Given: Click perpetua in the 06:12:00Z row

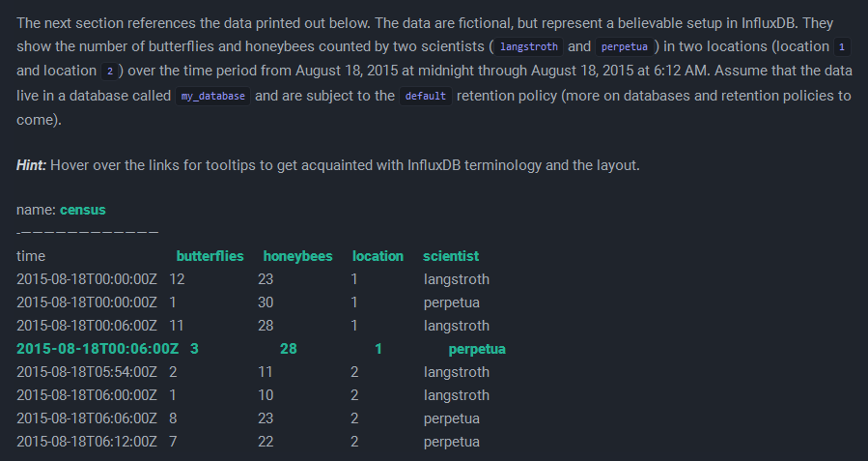Looking at the screenshot, I should [x=452, y=443].
